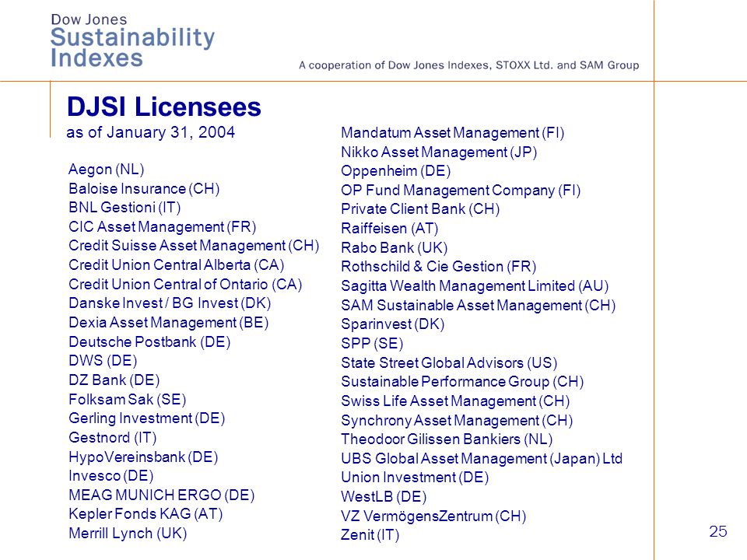The height and width of the screenshot is (560, 747).
Task: Select 'State Street Global Advisors (US)'
Action: coord(449,363)
